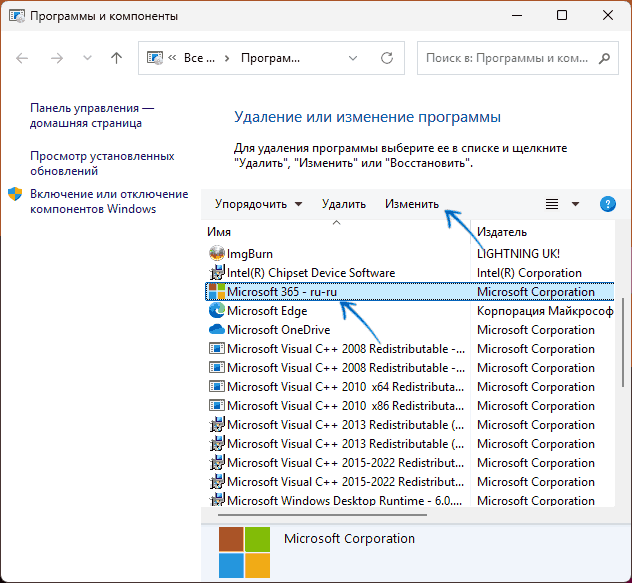Sort list by the 'Издатель' column header
Image resolution: width=632 pixels, height=583 pixels.
coord(502,232)
